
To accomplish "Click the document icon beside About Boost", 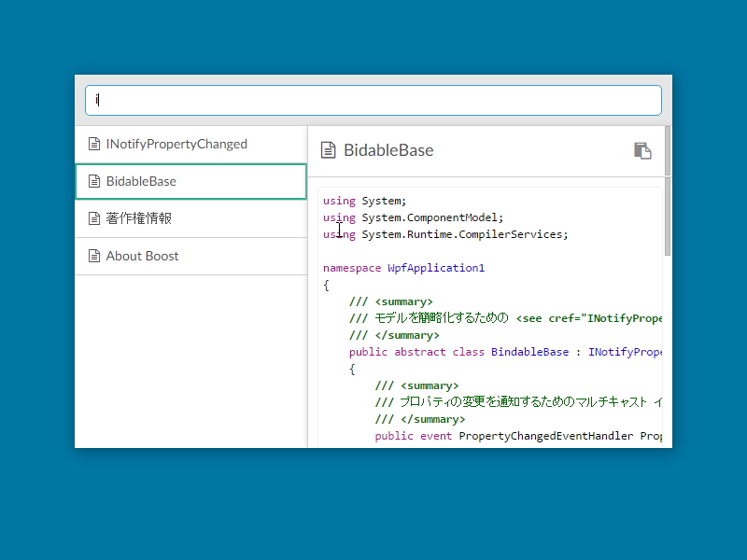I will [x=94, y=256].
